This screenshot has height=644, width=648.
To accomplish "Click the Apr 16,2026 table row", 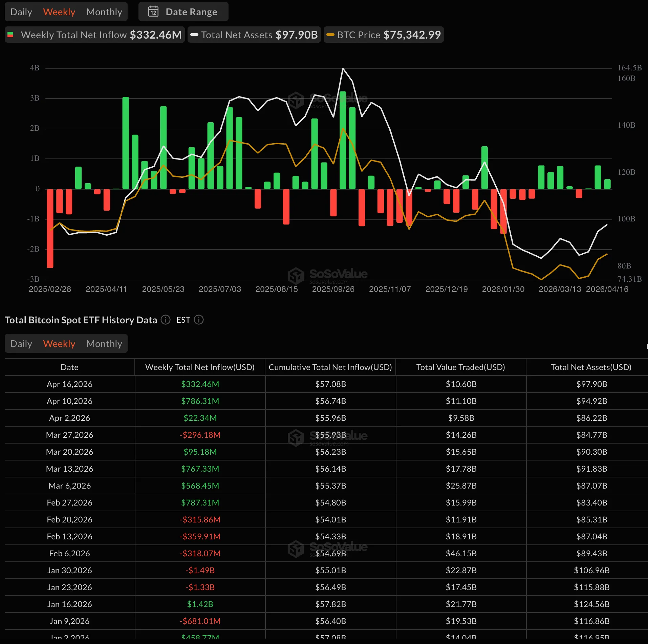I will point(69,384).
